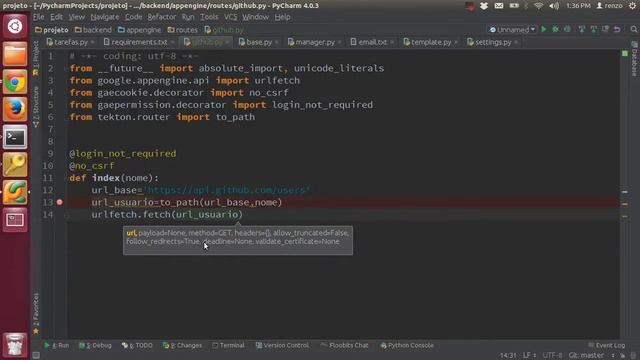
Task: Click the appengine breadcrumb folder
Action: (139, 30)
